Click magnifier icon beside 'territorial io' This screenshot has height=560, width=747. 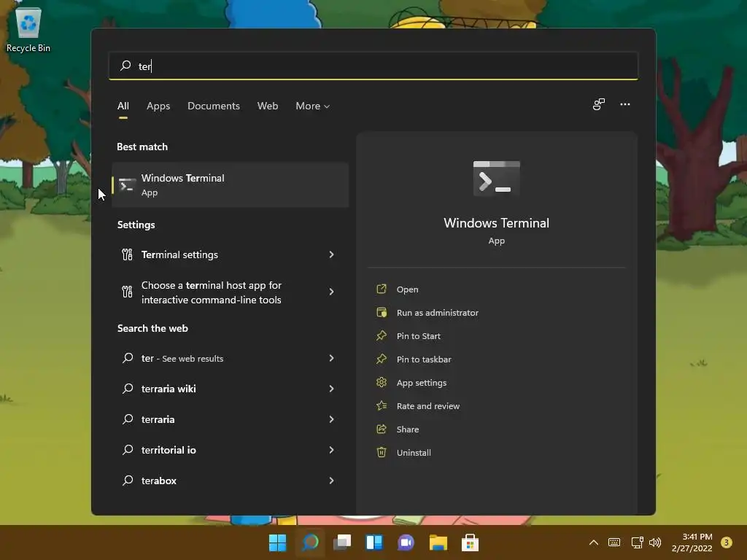point(128,449)
